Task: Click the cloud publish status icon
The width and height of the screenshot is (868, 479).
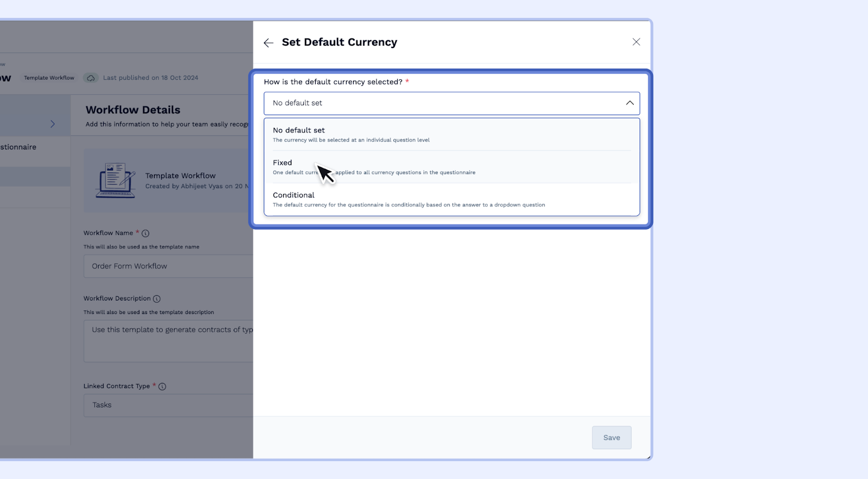Action: tap(91, 78)
